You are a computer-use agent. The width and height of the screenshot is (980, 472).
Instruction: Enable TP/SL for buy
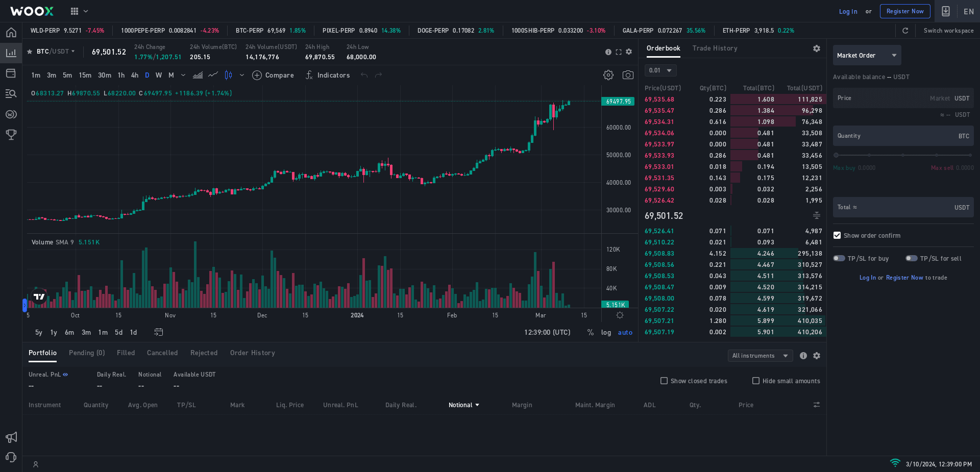(839, 258)
